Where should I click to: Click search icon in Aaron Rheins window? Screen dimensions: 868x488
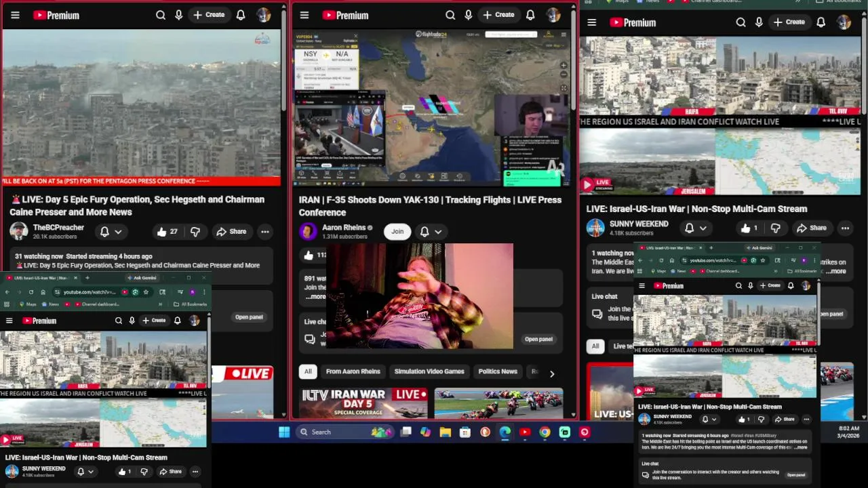tap(450, 15)
